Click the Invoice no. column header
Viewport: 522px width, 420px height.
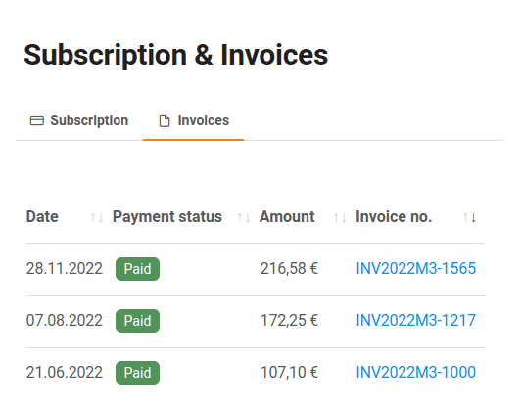click(394, 217)
